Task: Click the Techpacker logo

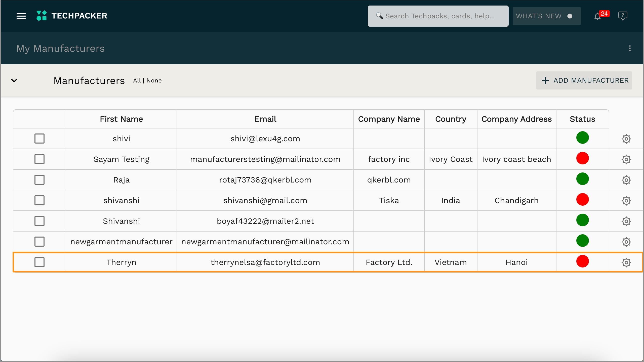Action: (72, 16)
